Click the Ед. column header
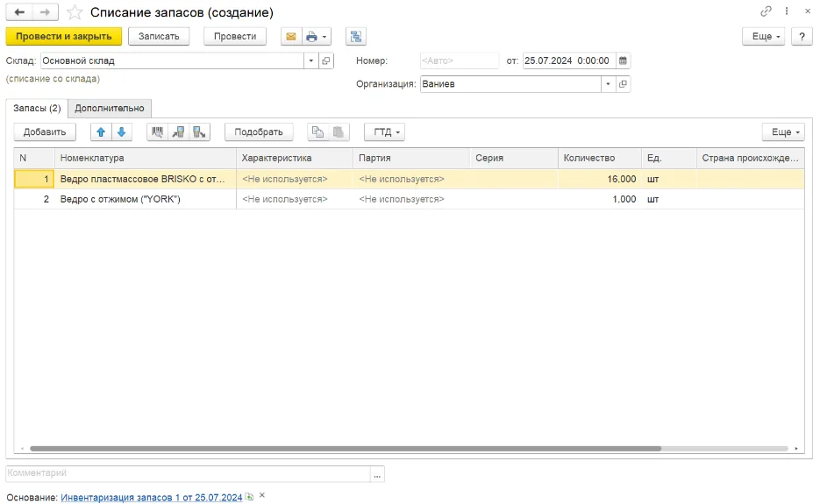This screenshot has width=820, height=504. 669,158
